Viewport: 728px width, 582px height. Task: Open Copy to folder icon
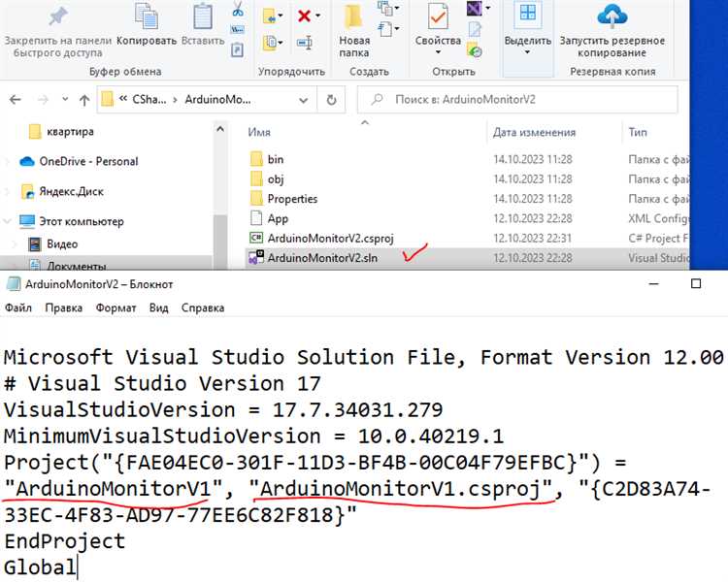point(270,43)
